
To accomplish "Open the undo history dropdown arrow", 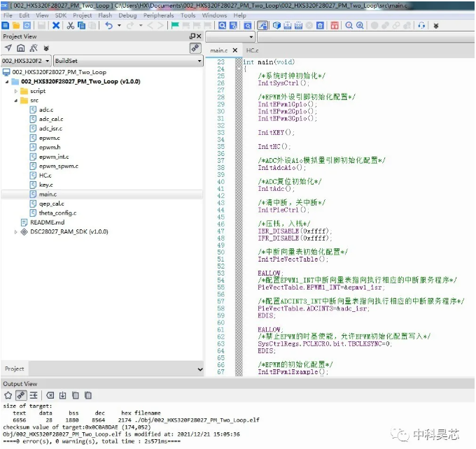I will click(119, 25).
